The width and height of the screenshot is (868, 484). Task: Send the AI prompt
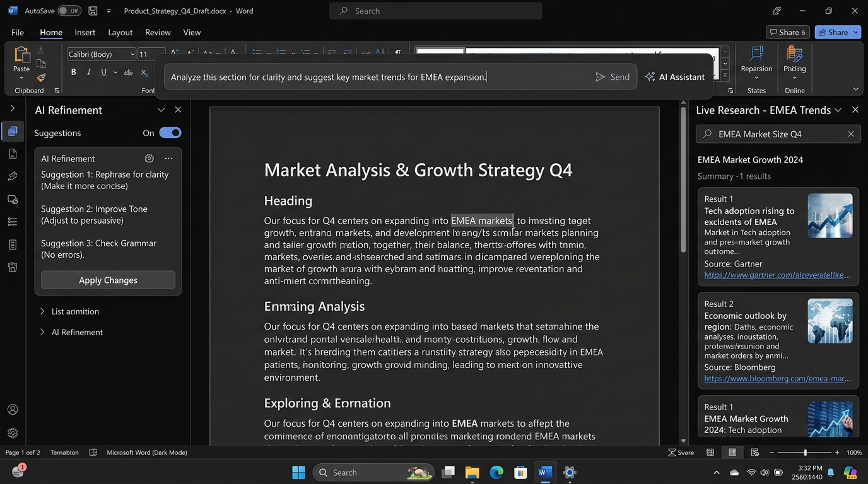coord(612,77)
